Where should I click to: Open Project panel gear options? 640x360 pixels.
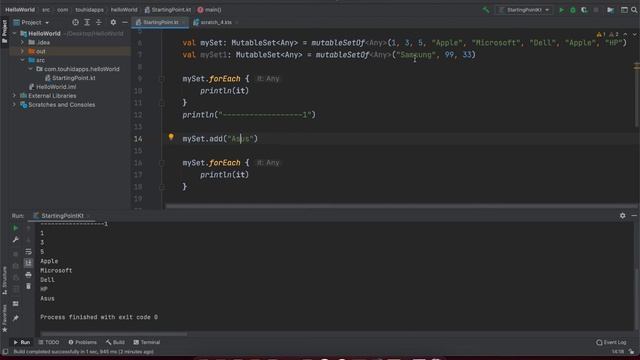click(113, 22)
